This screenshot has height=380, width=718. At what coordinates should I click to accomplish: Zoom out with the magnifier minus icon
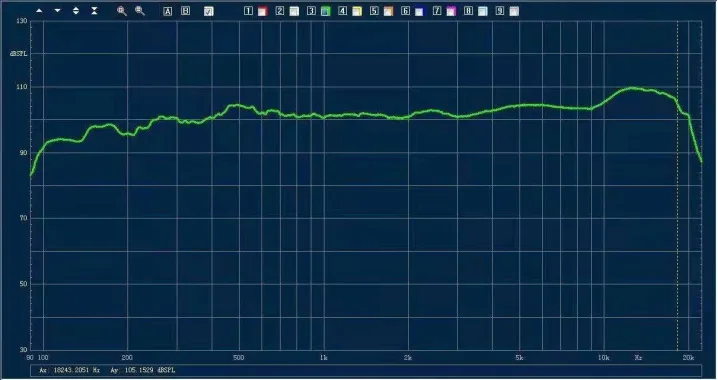140,11
